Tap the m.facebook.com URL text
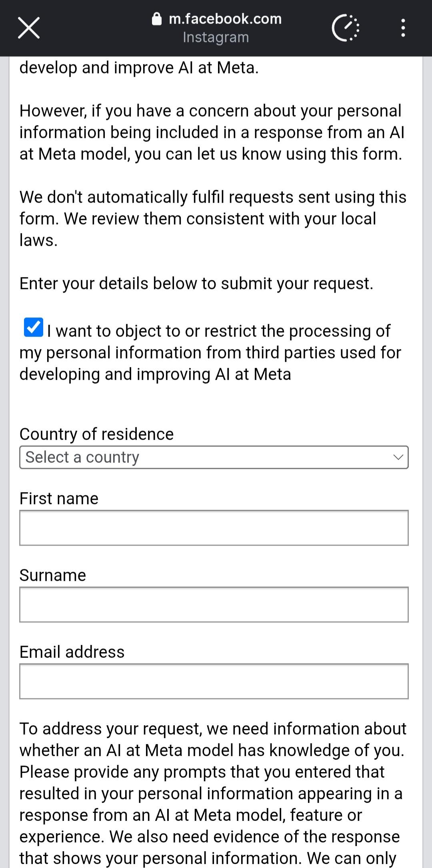The height and width of the screenshot is (868, 432). tap(225, 19)
